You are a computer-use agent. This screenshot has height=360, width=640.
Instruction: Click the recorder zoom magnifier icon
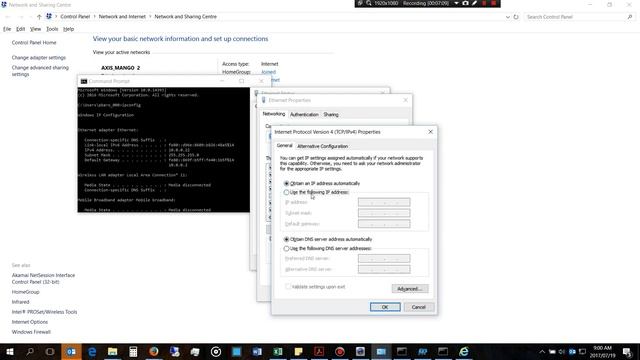[x=369, y=3]
